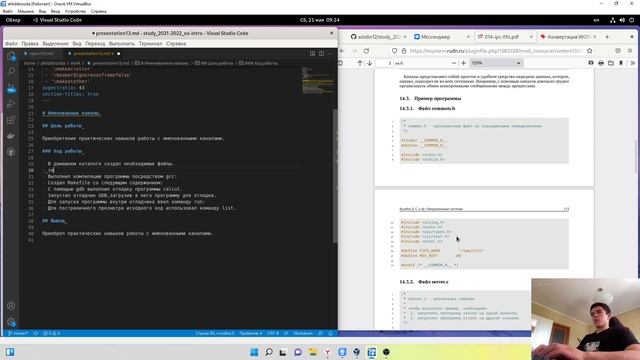
Task: Open the VirtualBox icon in the taskbar
Action: [357, 352]
